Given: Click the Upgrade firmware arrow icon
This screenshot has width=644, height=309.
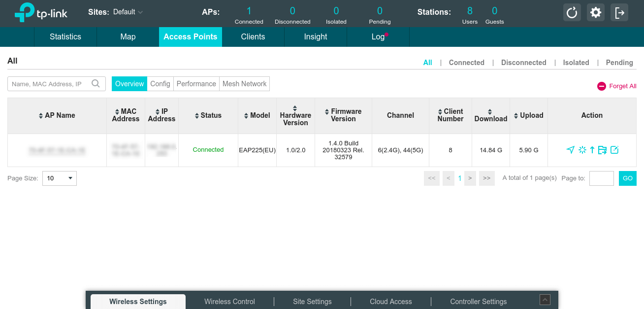Looking at the screenshot, I should tap(592, 150).
